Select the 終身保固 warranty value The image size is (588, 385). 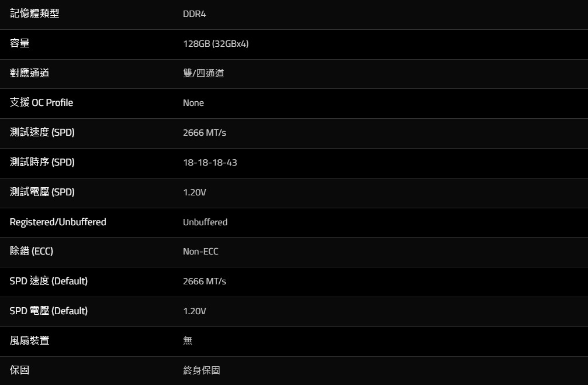202,370
